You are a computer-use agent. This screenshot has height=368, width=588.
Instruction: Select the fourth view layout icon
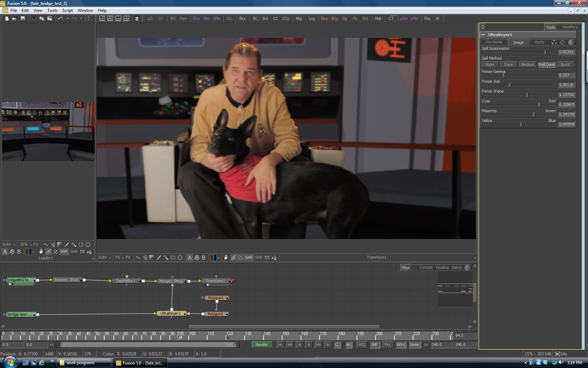click(x=126, y=19)
